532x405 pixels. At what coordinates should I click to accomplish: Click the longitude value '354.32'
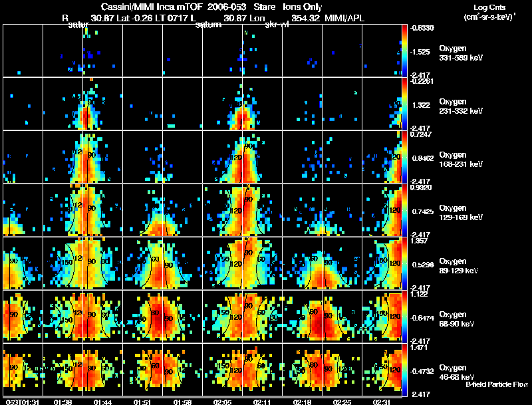tap(305, 18)
